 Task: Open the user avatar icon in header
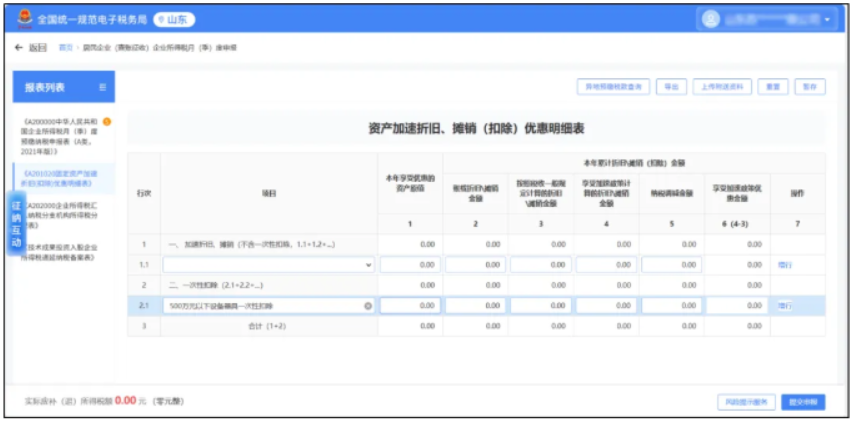711,19
